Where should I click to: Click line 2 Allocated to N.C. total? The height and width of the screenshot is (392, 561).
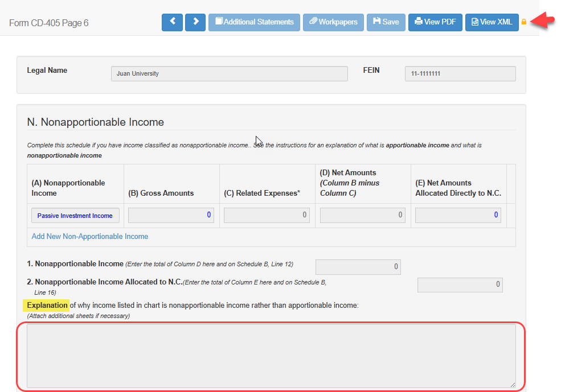click(x=460, y=284)
